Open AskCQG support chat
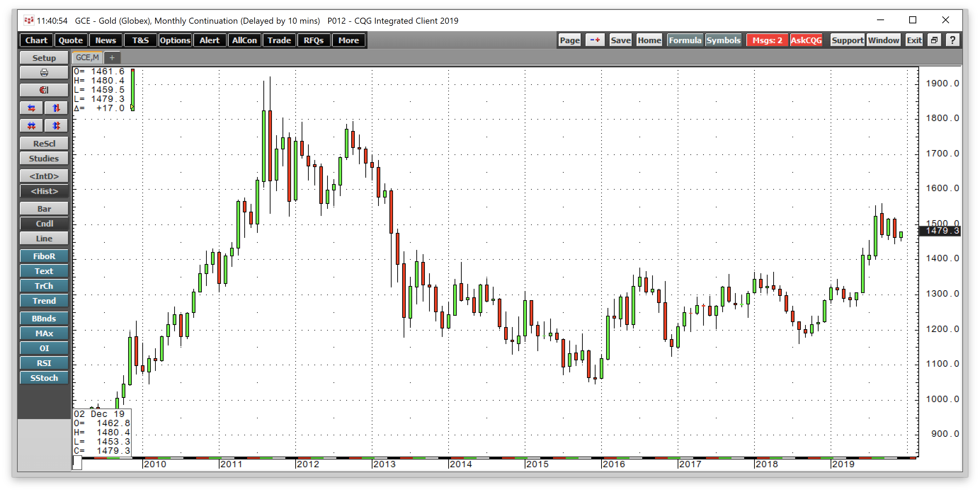This screenshot has height=492, width=980. coord(806,40)
